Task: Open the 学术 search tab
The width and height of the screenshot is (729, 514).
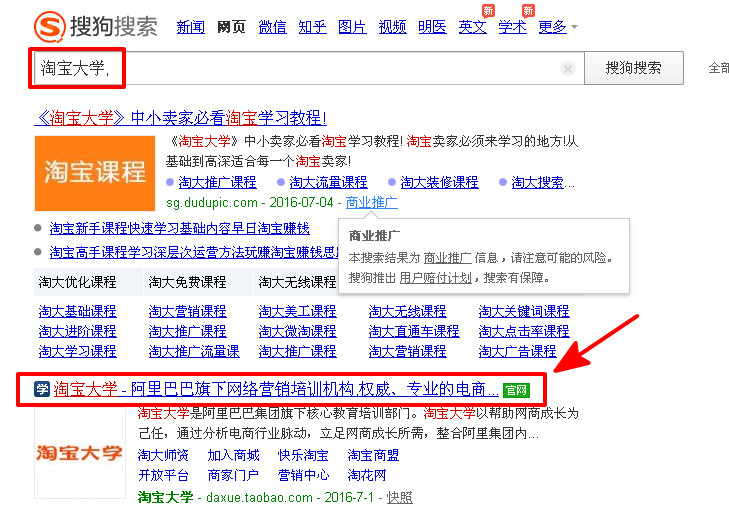Action: (x=512, y=27)
